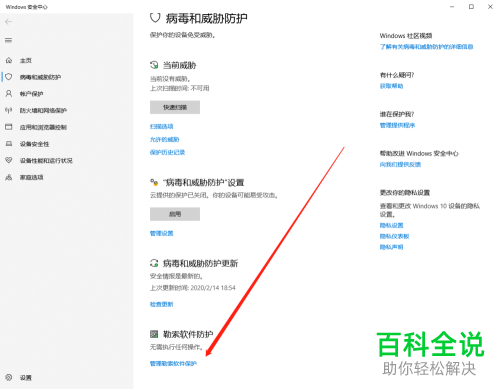The image size is (500, 389).
Task: Click the 启用 button
Action: pyautogui.click(x=175, y=214)
